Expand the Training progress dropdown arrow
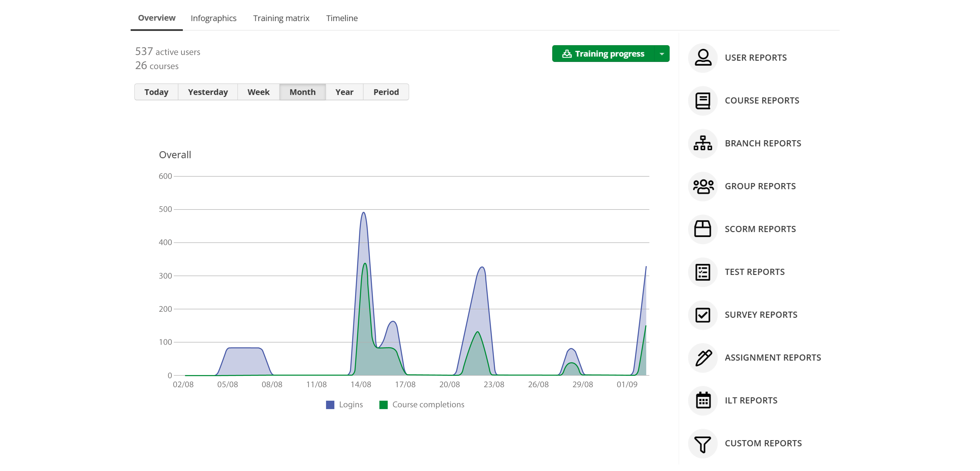 pos(662,54)
